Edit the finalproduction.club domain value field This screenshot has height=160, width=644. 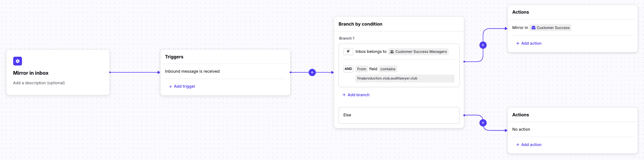tap(404, 78)
